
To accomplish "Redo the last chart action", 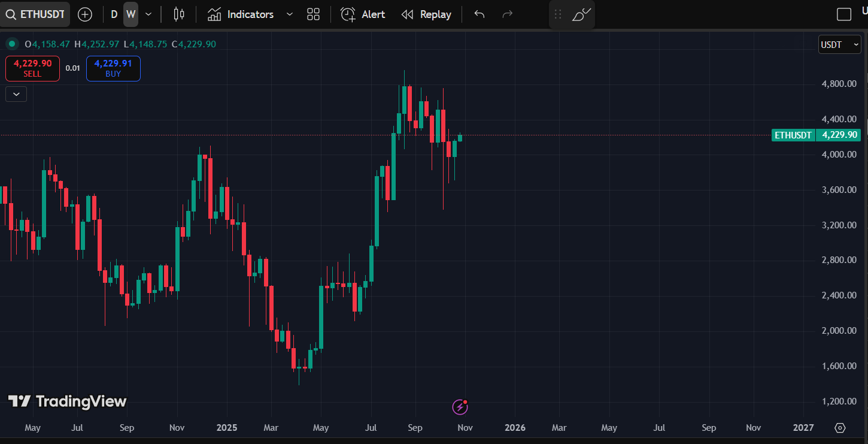I will pos(508,14).
